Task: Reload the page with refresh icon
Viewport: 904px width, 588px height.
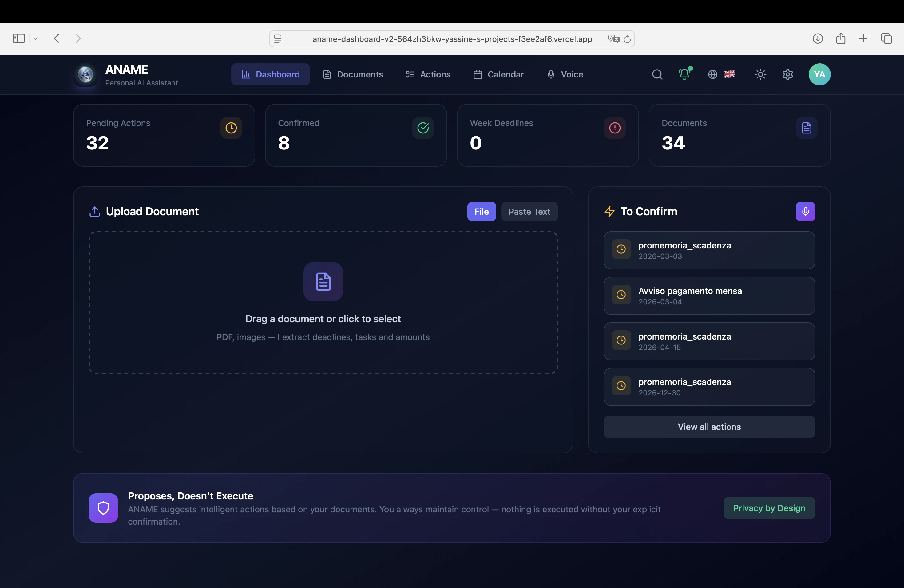Action: coord(628,39)
